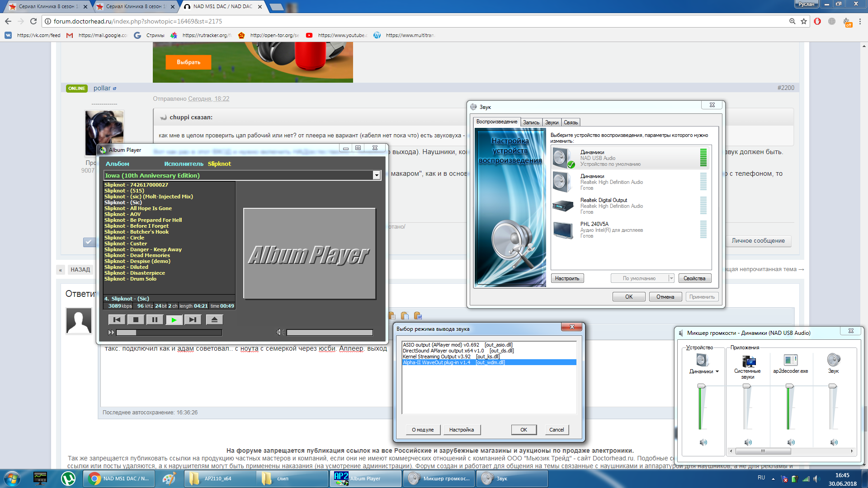868x488 pixels.
Task: Mute ap2decoder.exe in mixer
Action: coord(791,442)
